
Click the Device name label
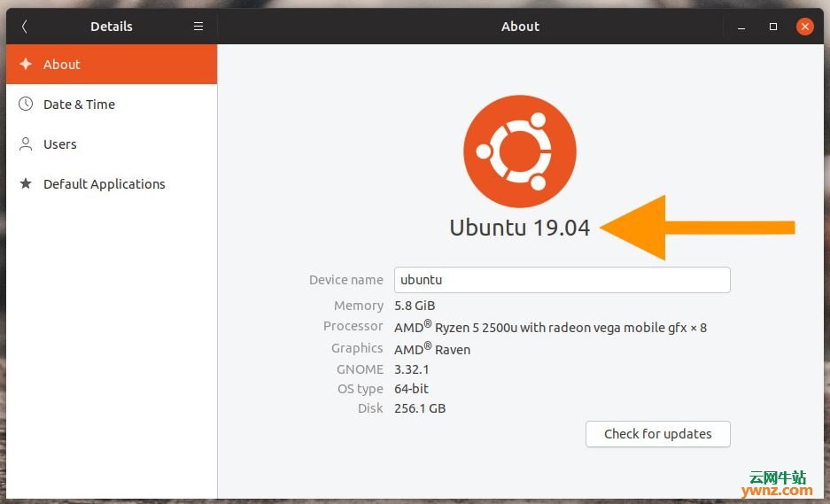pyautogui.click(x=346, y=280)
